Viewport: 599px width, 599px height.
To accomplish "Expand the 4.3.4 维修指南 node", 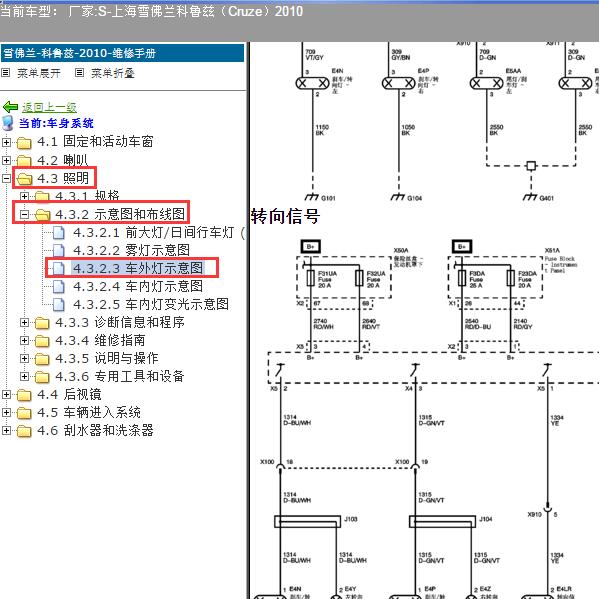I will [24, 340].
